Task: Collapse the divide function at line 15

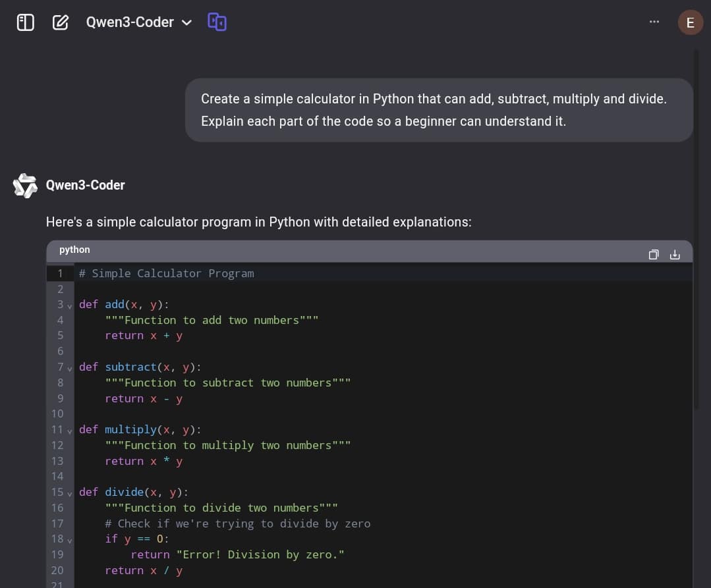Action: click(x=70, y=494)
